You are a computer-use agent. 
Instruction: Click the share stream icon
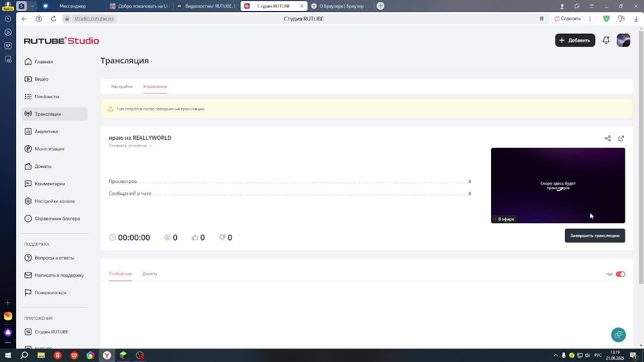click(x=608, y=138)
